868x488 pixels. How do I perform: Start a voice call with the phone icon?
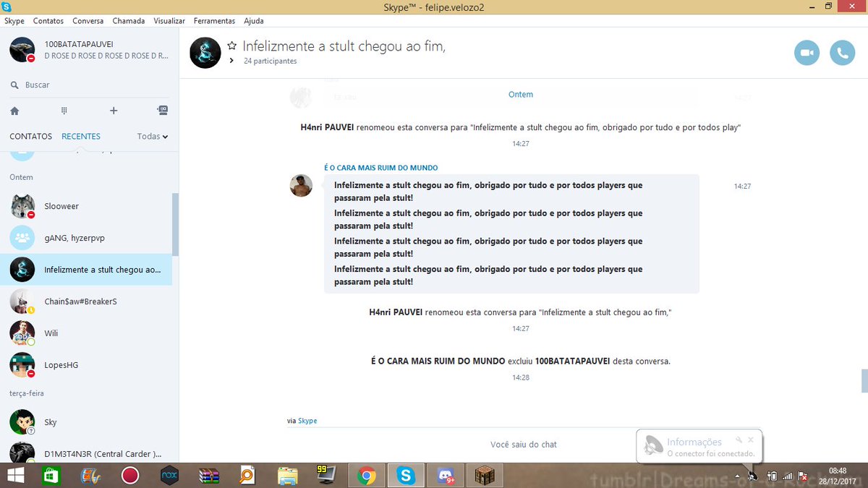842,53
